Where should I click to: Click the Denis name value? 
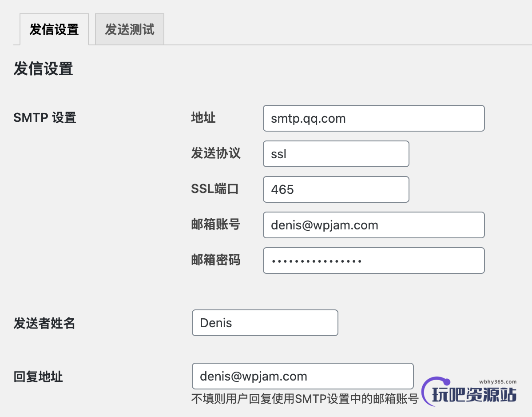click(x=217, y=323)
